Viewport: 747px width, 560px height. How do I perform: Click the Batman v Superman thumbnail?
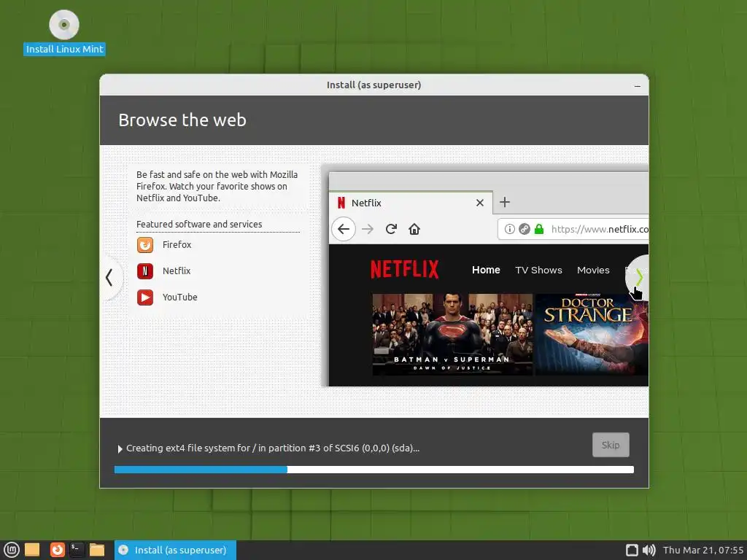coord(452,334)
